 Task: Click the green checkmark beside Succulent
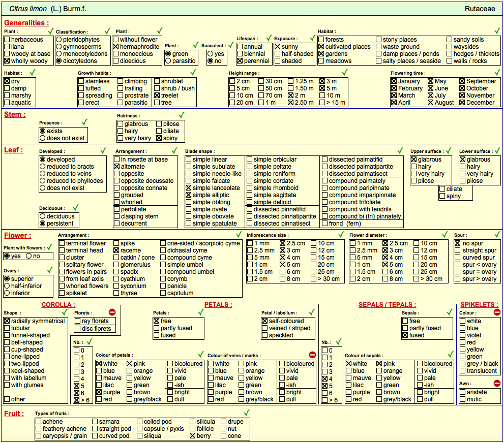coord(231,45)
